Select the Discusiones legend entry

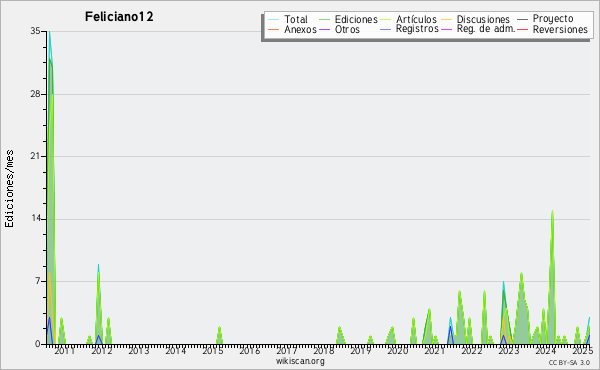(x=483, y=19)
